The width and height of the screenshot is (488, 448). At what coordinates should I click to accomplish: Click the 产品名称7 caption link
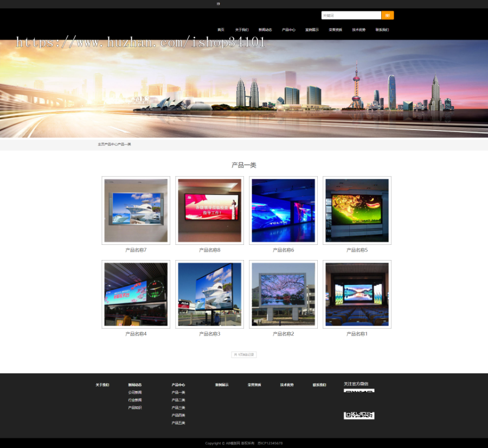coord(136,250)
